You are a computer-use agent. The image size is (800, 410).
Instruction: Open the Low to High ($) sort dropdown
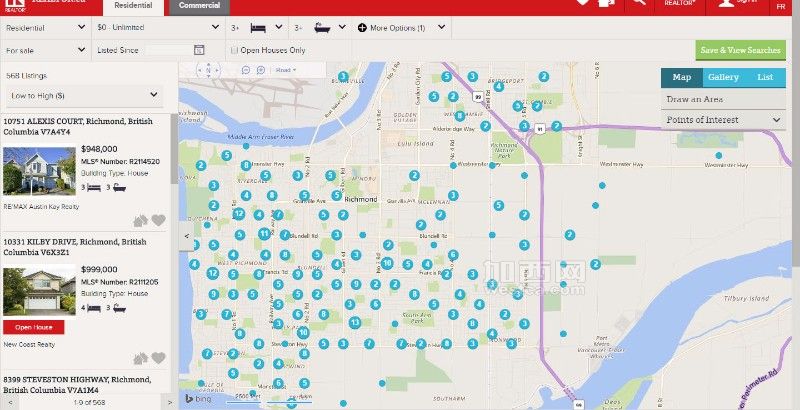click(x=85, y=95)
